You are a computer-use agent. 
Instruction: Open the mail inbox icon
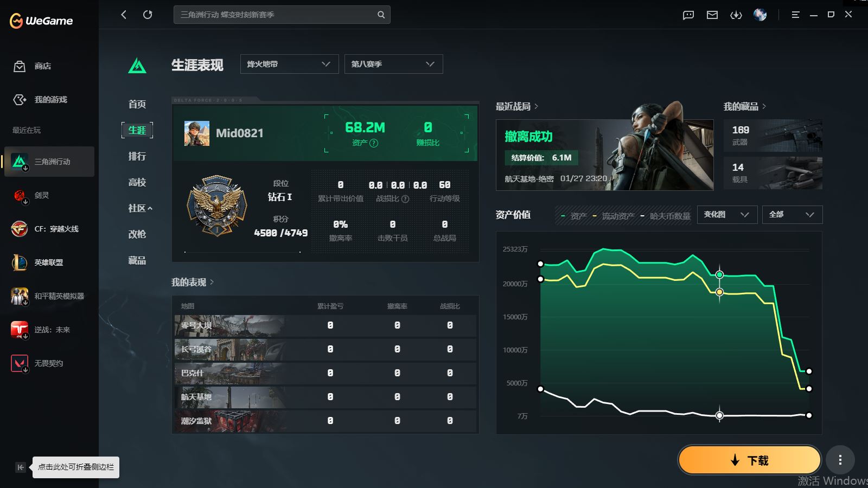coord(712,15)
